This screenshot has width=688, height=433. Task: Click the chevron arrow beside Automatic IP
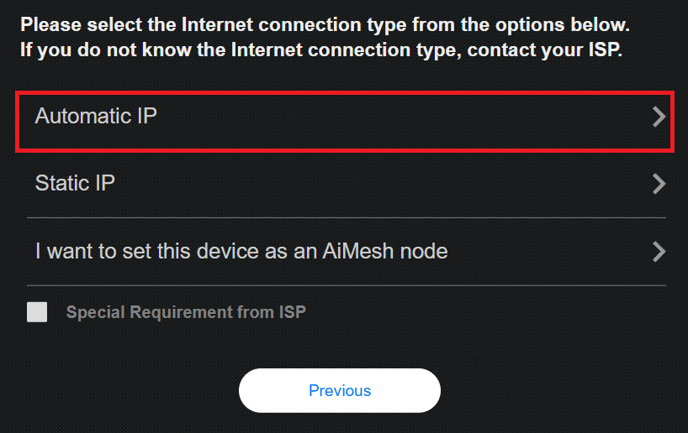click(658, 117)
